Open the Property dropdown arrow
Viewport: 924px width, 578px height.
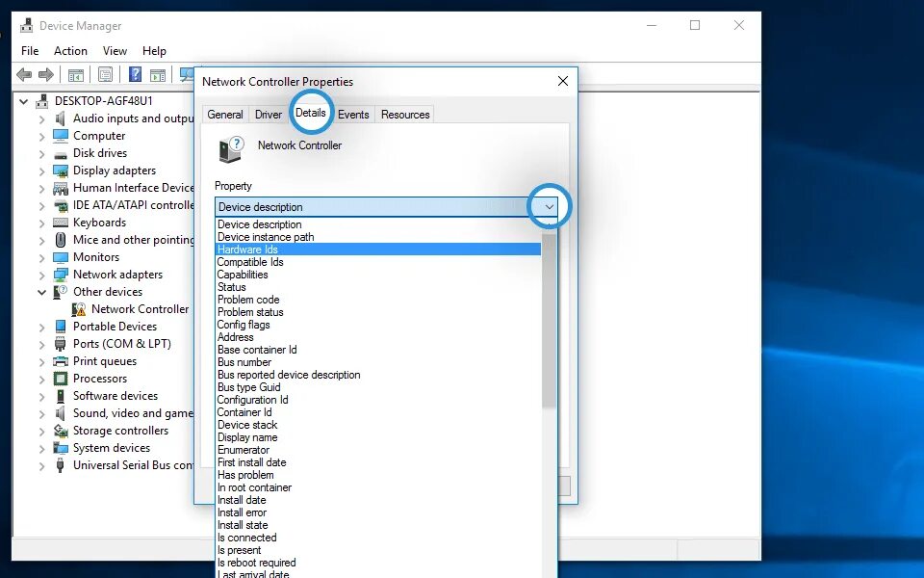pyautogui.click(x=550, y=207)
